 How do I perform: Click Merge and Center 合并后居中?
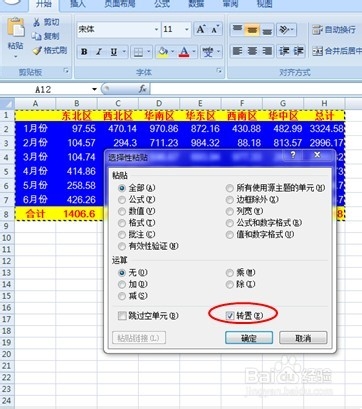click(x=337, y=51)
